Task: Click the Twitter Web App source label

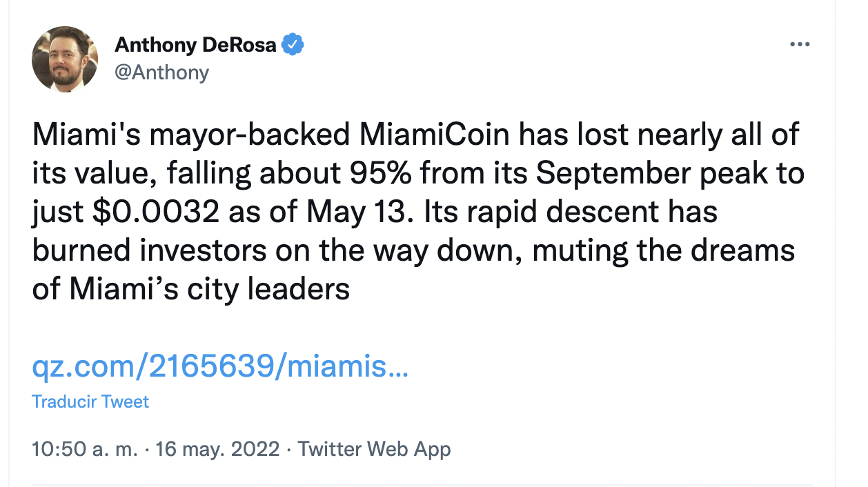Action: (x=374, y=450)
